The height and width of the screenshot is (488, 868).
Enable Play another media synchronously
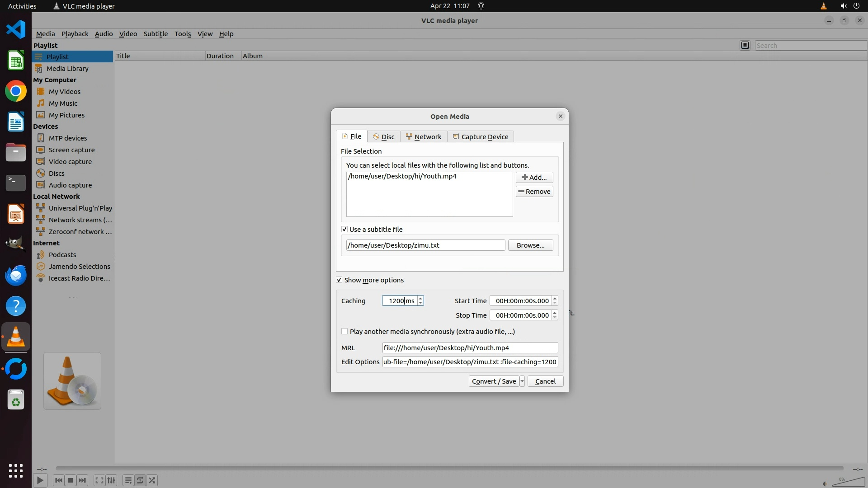tap(344, 332)
